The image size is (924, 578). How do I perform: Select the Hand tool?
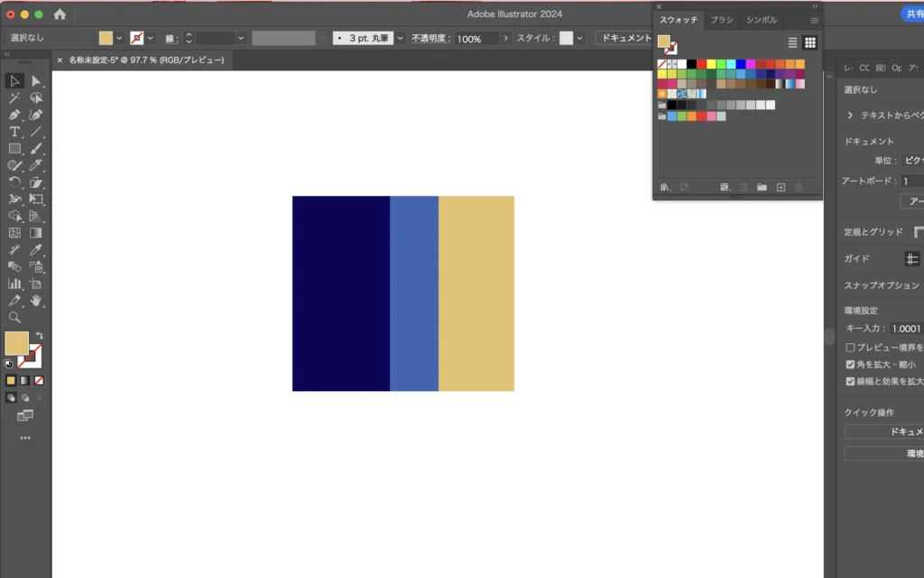[x=36, y=301]
